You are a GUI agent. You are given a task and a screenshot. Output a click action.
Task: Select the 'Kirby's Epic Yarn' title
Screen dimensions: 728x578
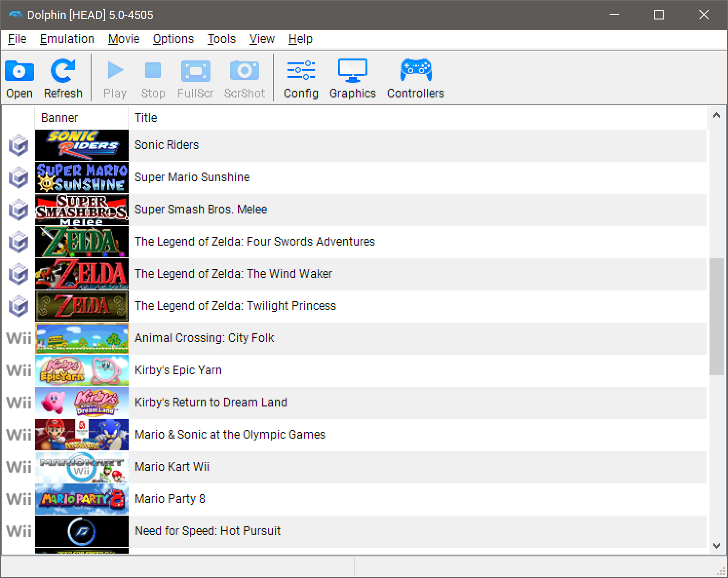[x=178, y=370]
